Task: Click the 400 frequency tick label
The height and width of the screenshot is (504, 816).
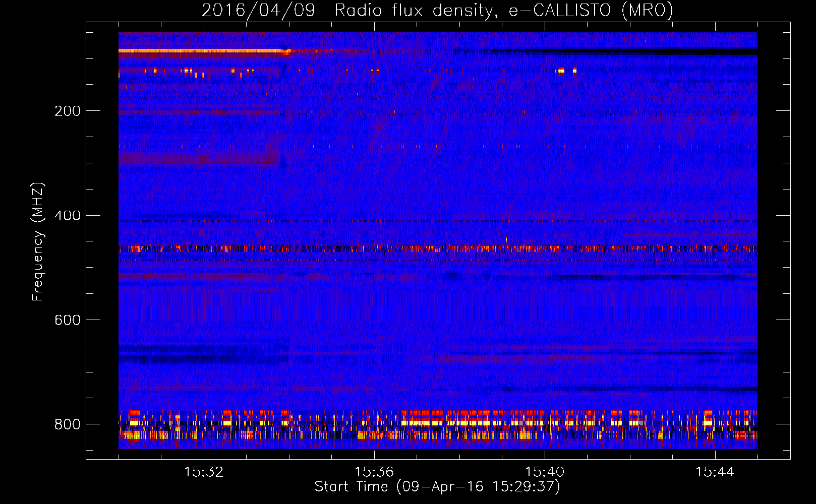Action: (x=68, y=216)
